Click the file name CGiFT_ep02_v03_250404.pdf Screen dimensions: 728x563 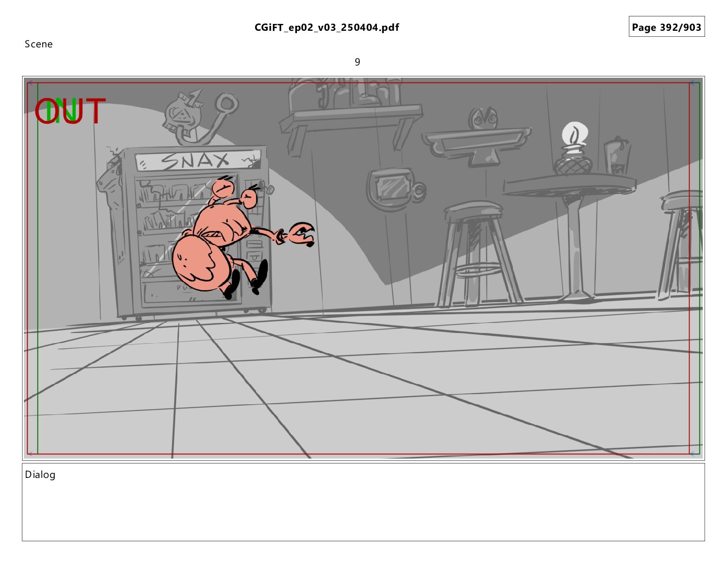[x=327, y=28]
